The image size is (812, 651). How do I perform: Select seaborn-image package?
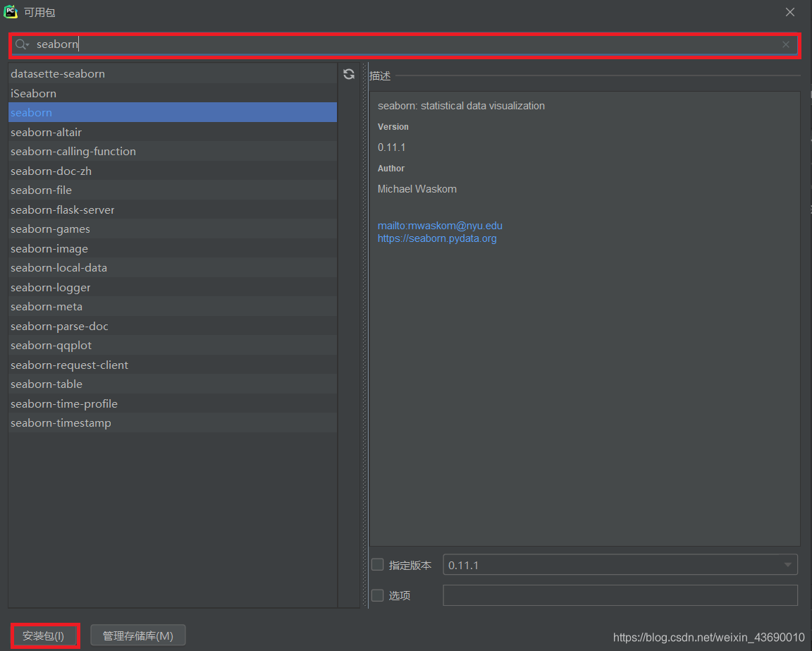[x=173, y=249]
